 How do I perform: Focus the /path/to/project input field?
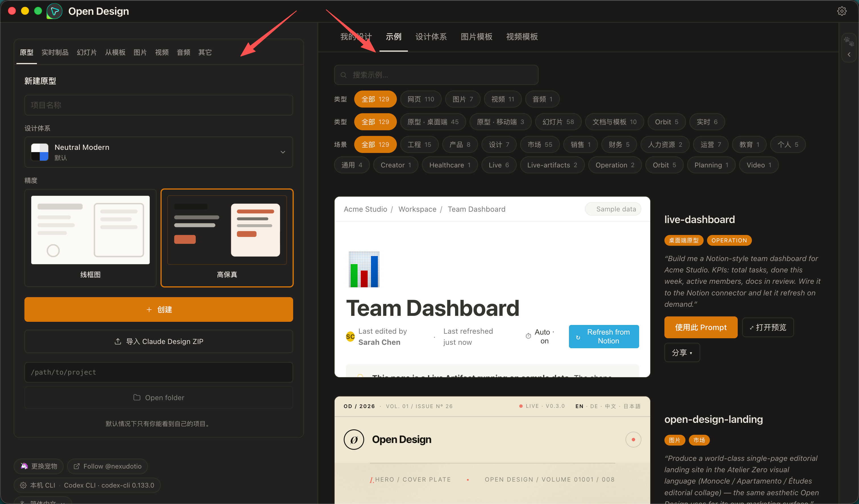(159, 372)
